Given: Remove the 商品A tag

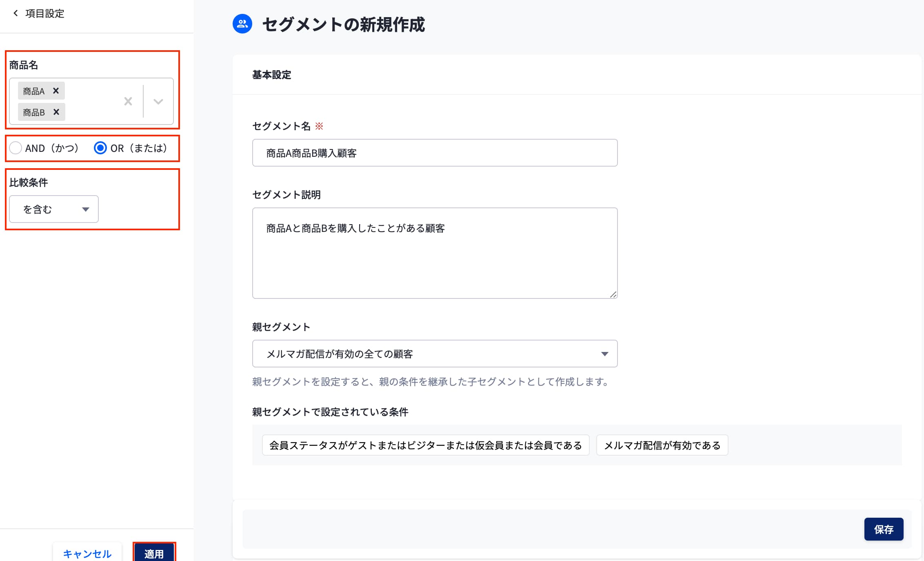Looking at the screenshot, I should 56,91.
